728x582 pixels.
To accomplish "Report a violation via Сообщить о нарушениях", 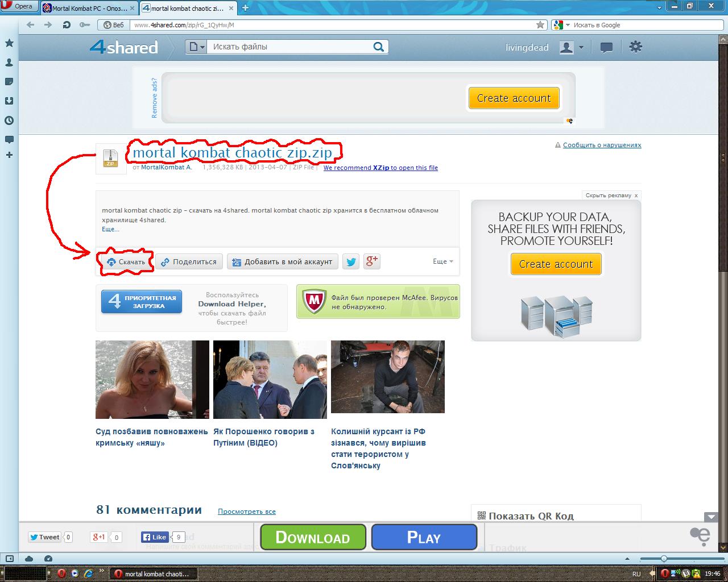I will (x=602, y=145).
